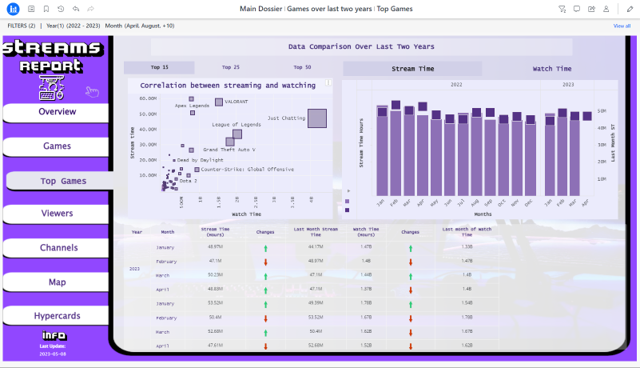This screenshot has width=640, height=368.
Task: Click the share dossier icon
Action: [x=591, y=9]
